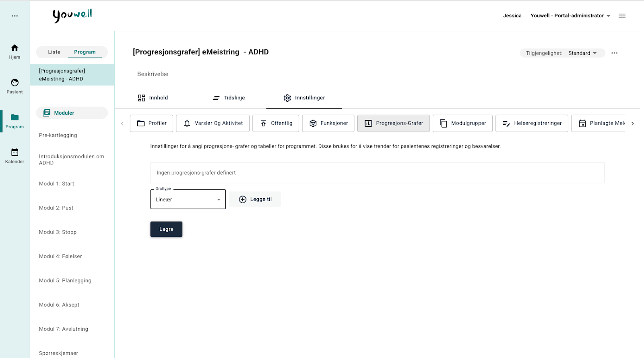Open Modul 1: Start
Image resolution: width=644 pixels, height=358 pixels.
coord(56,184)
